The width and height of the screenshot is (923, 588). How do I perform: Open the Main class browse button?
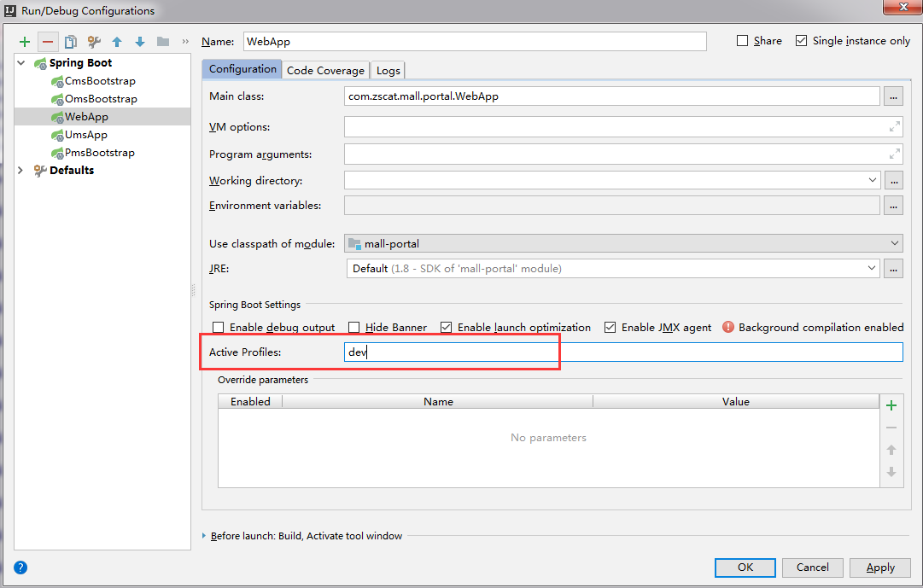[892, 96]
